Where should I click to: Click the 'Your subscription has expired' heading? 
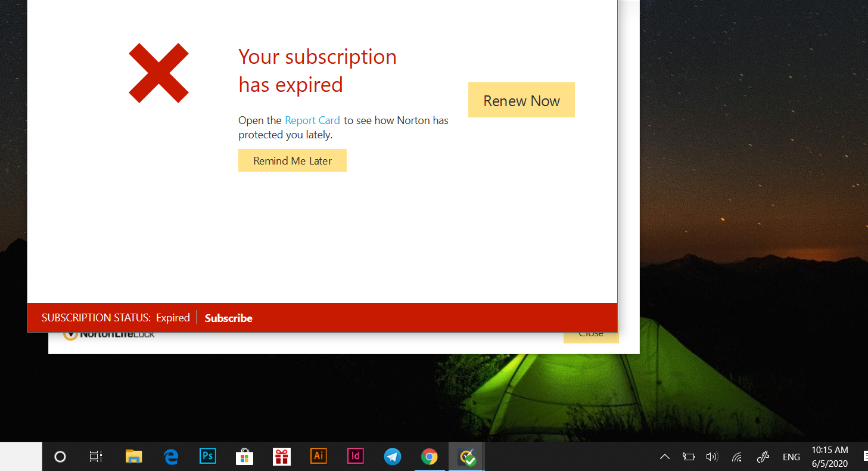pyautogui.click(x=318, y=70)
